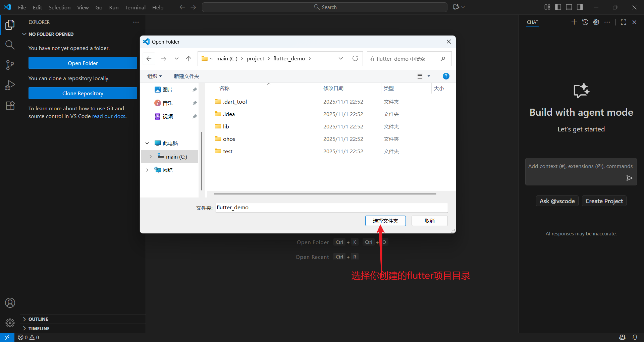Click the Clone Repository button
The width and height of the screenshot is (644, 342).
tap(83, 93)
